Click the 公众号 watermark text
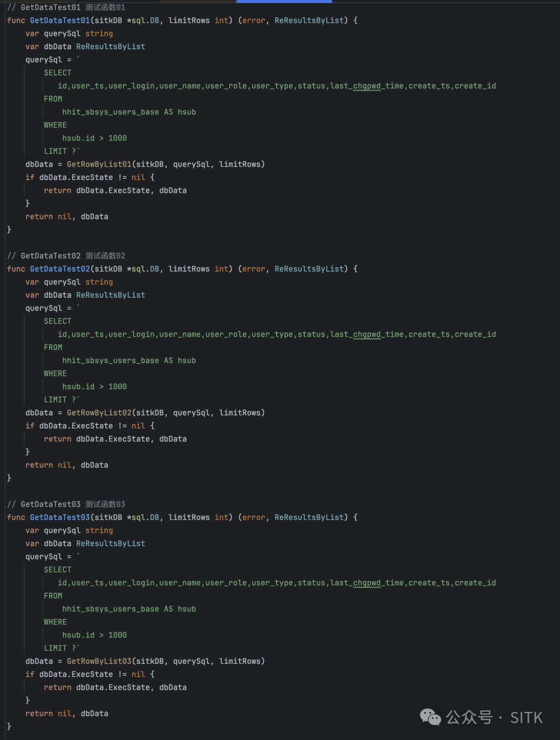This screenshot has height=740, width=560. click(x=469, y=717)
